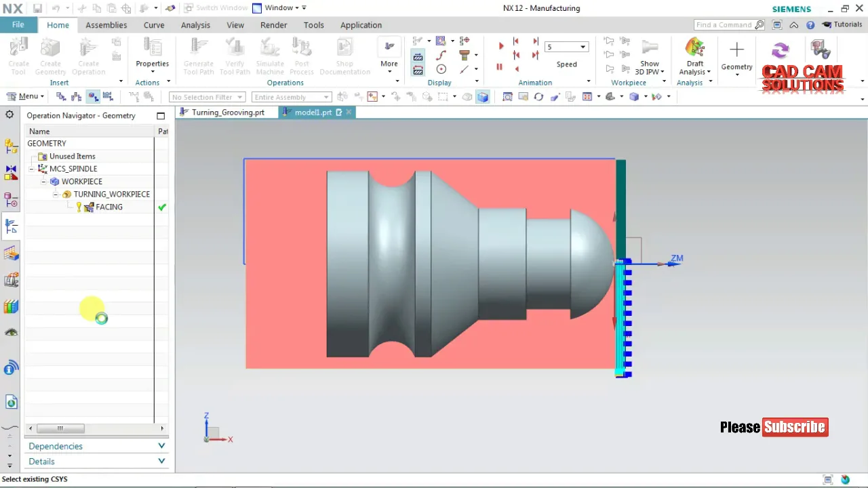868x488 pixels.
Task: Collapse the MCS_SPINDLE tree node
Action: [x=32, y=169]
